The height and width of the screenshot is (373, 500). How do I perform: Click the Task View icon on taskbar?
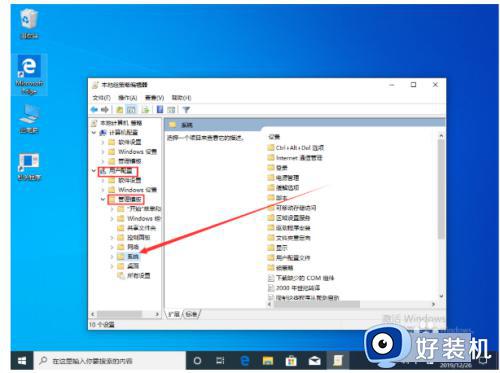tap(220, 361)
